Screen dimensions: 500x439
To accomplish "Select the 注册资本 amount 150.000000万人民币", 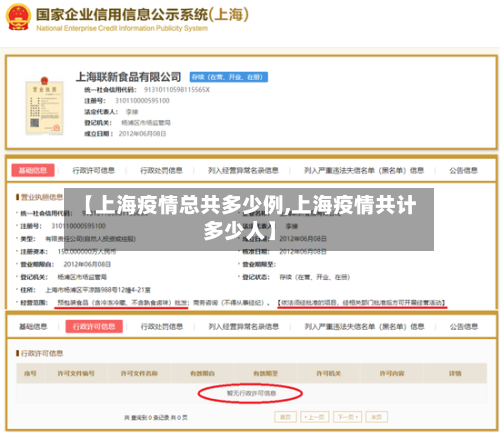I will point(87,251).
